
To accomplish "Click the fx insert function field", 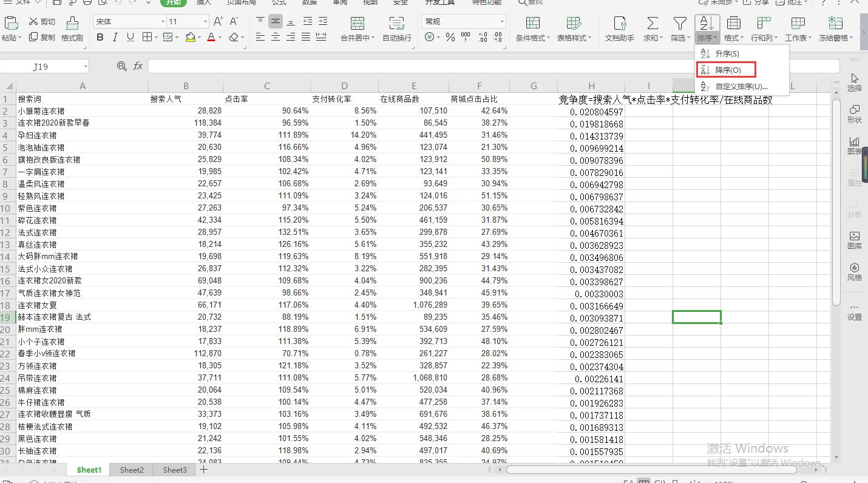I will click(x=138, y=66).
